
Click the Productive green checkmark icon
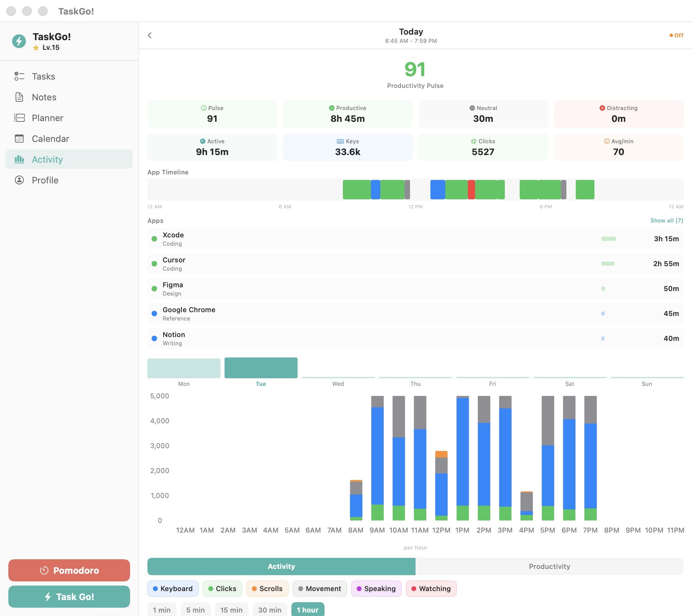tap(331, 108)
